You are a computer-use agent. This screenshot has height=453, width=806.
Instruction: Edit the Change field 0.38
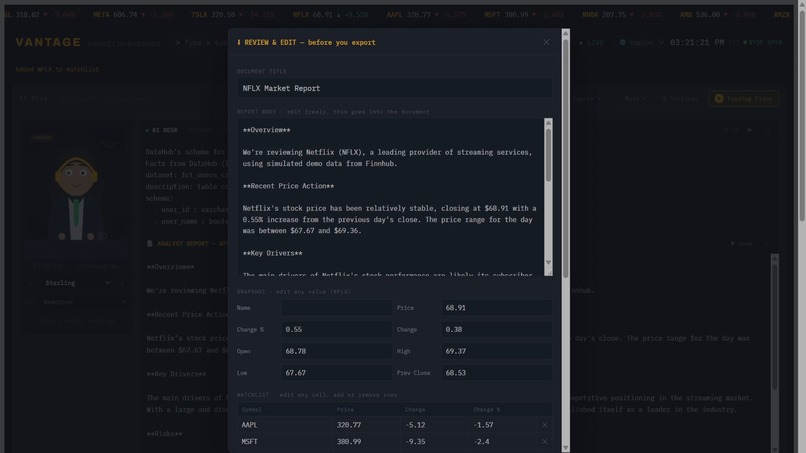[x=497, y=329]
